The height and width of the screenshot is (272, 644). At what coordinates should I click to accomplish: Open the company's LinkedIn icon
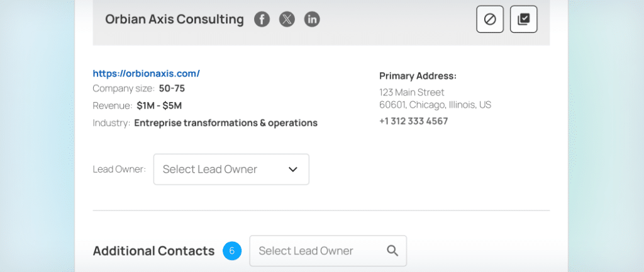coord(312,20)
